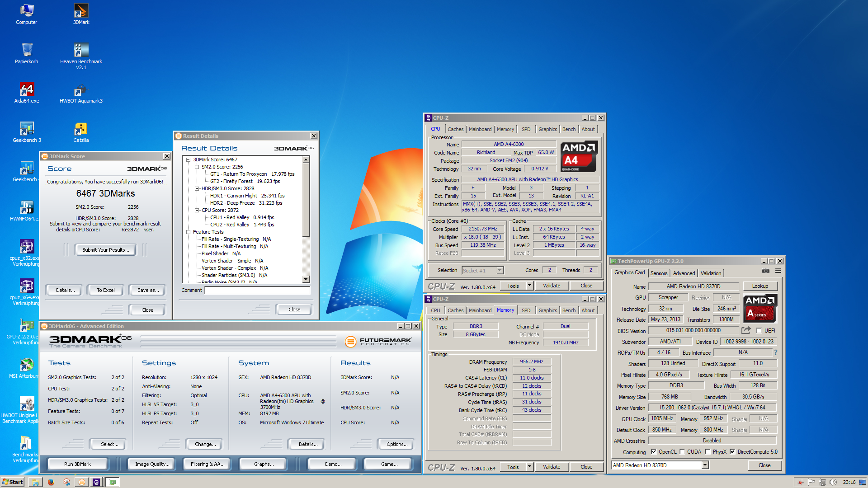Image resolution: width=868 pixels, height=488 pixels.
Task: Click the Start button
Action: (13, 482)
